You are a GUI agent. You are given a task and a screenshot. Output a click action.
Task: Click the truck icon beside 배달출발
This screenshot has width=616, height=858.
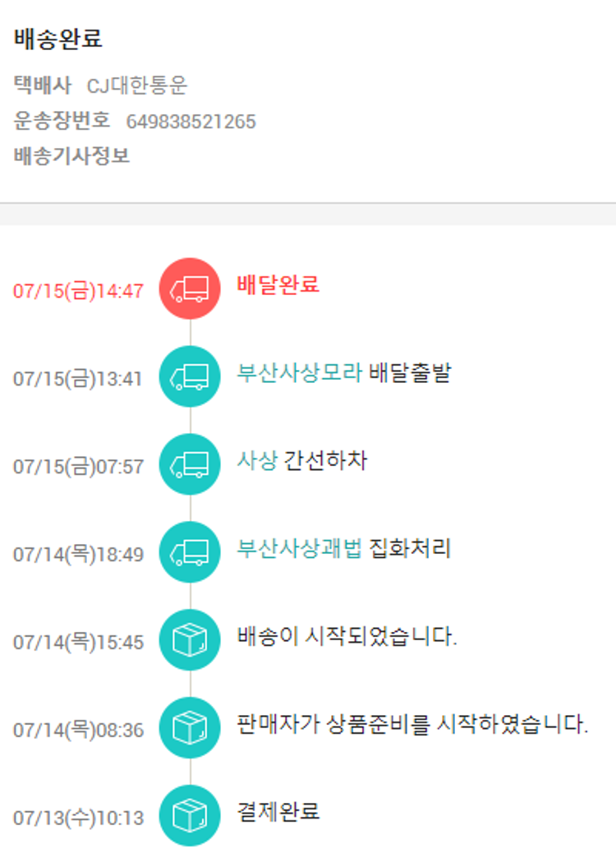[190, 376]
